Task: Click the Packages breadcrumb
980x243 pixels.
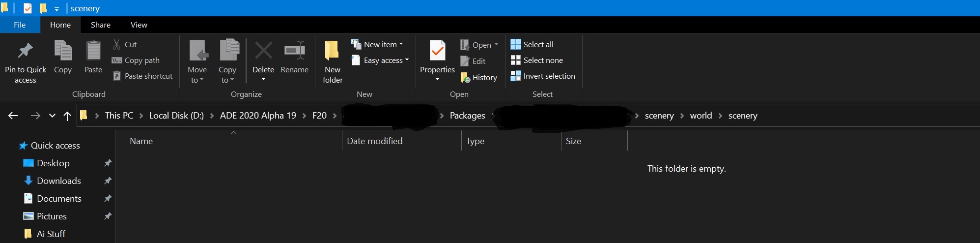Action: pyautogui.click(x=467, y=116)
